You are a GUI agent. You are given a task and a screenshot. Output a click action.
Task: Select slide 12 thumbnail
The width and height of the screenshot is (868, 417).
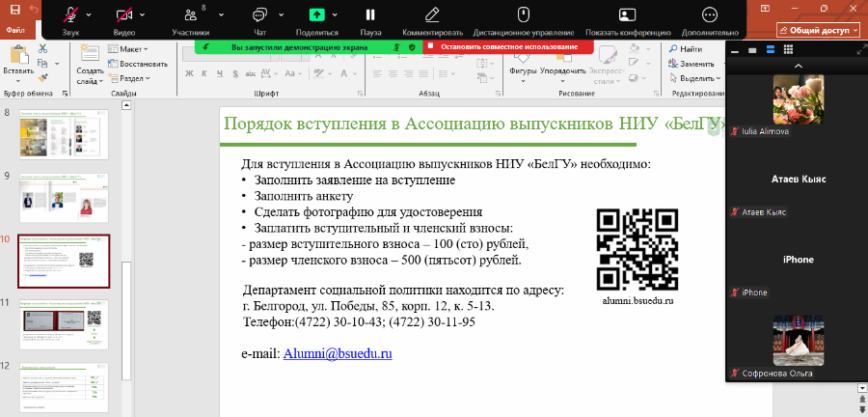coord(65,388)
